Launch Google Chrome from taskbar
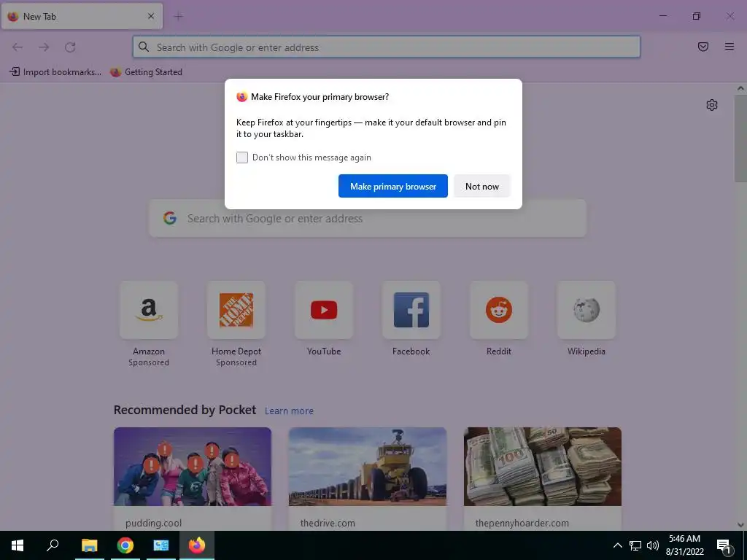 [125, 545]
